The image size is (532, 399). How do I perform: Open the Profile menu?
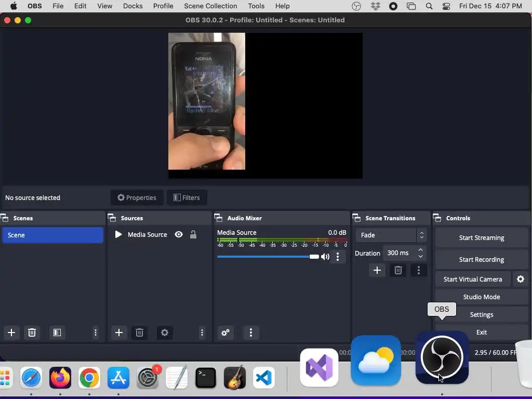tap(163, 6)
